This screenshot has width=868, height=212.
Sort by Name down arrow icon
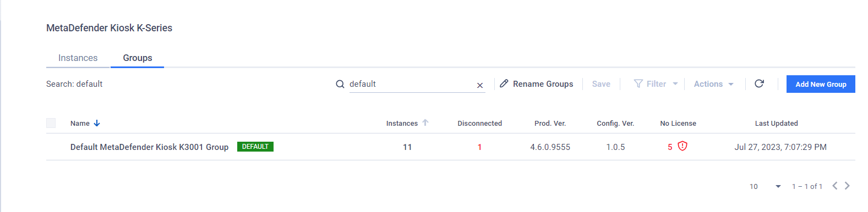pyautogui.click(x=97, y=123)
